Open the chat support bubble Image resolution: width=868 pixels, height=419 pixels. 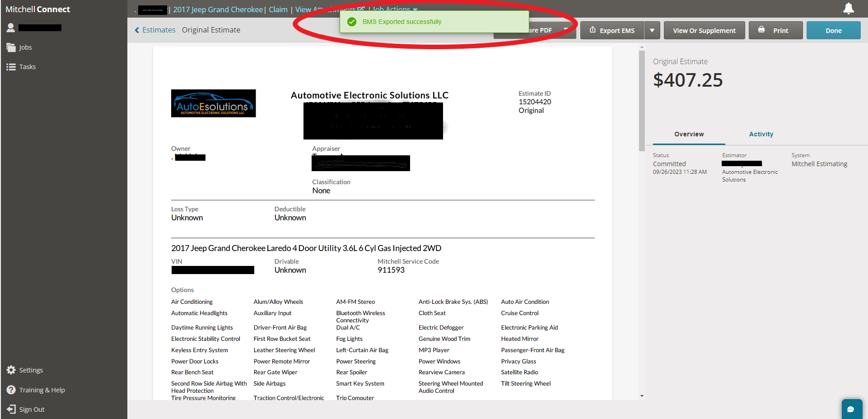coord(852,409)
